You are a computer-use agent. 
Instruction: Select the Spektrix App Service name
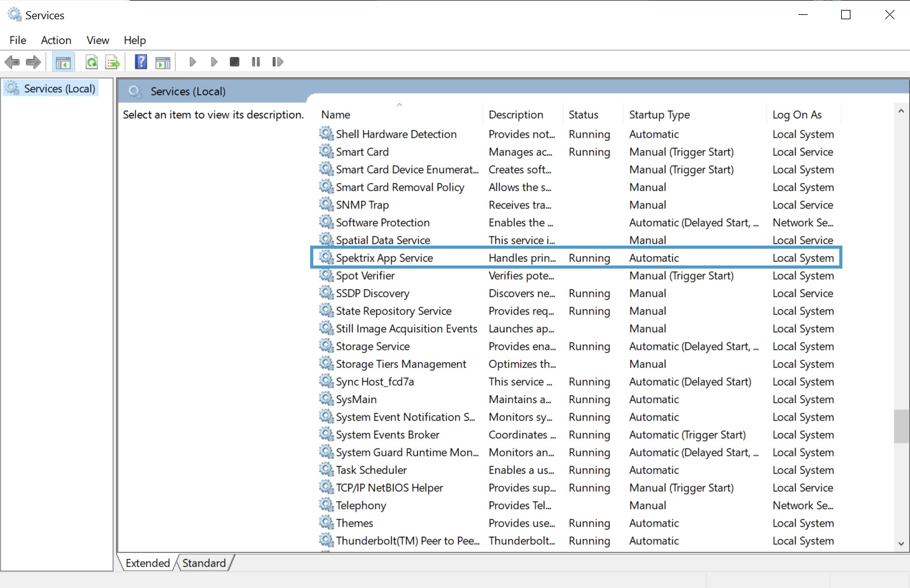[x=385, y=258]
